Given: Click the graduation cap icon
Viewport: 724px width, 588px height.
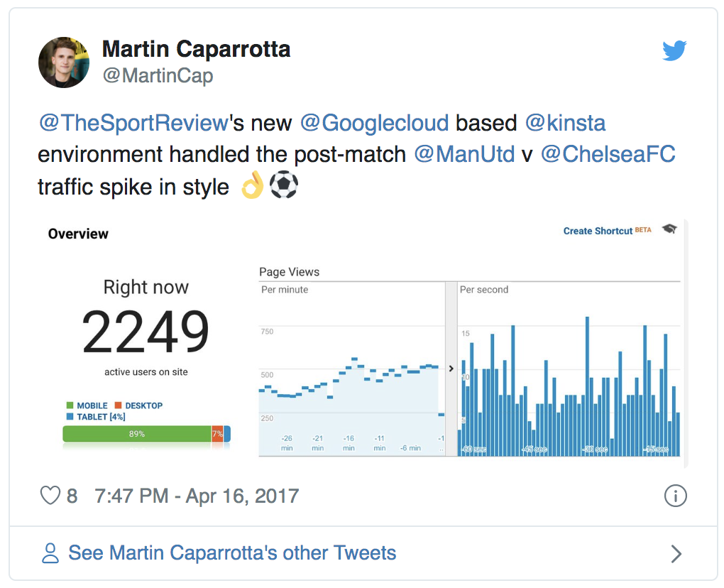Looking at the screenshot, I should [669, 229].
